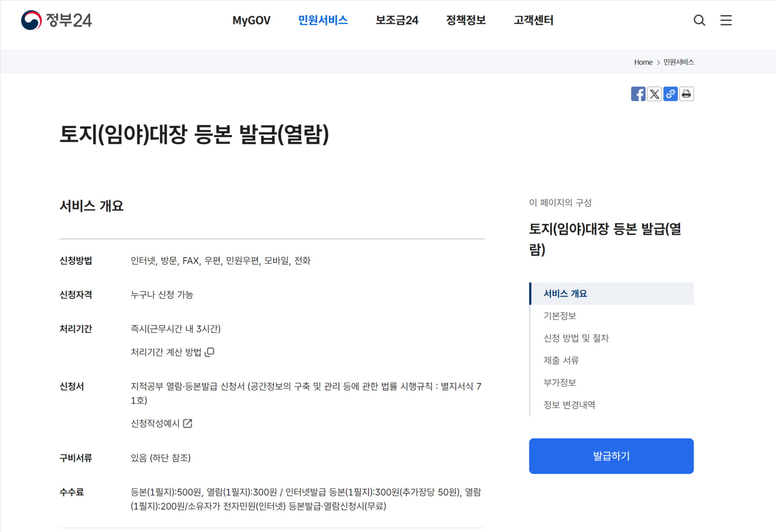Click the search magnifier icon
Viewport: 776px width, 532px height.
699,20
